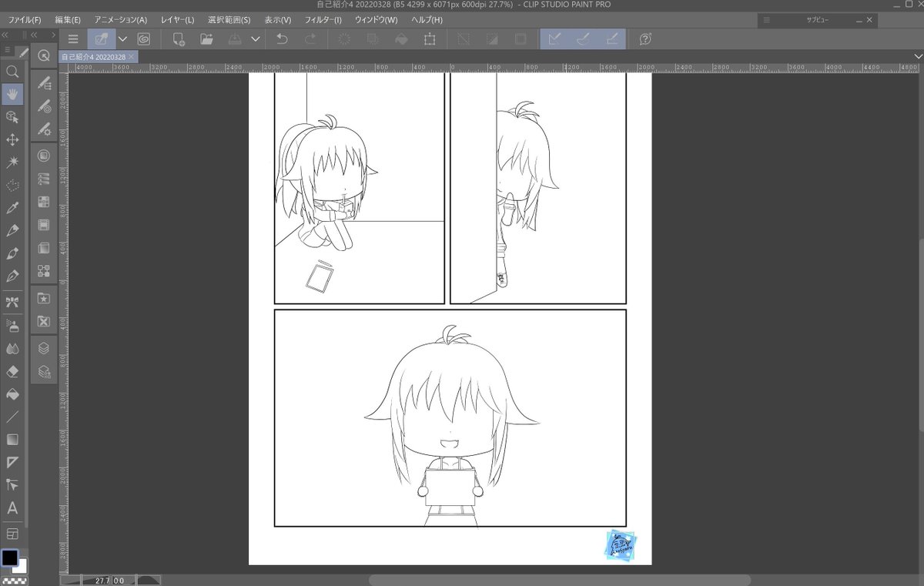Select the Airbrush tool
Viewport: 924px width, 586px height.
point(12,325)
